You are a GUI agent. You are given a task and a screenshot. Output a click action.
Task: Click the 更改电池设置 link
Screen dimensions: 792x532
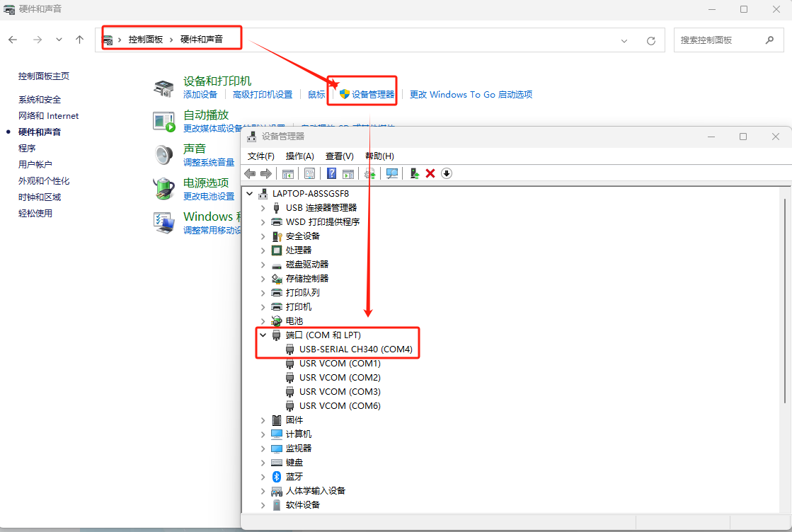point(209,197)
